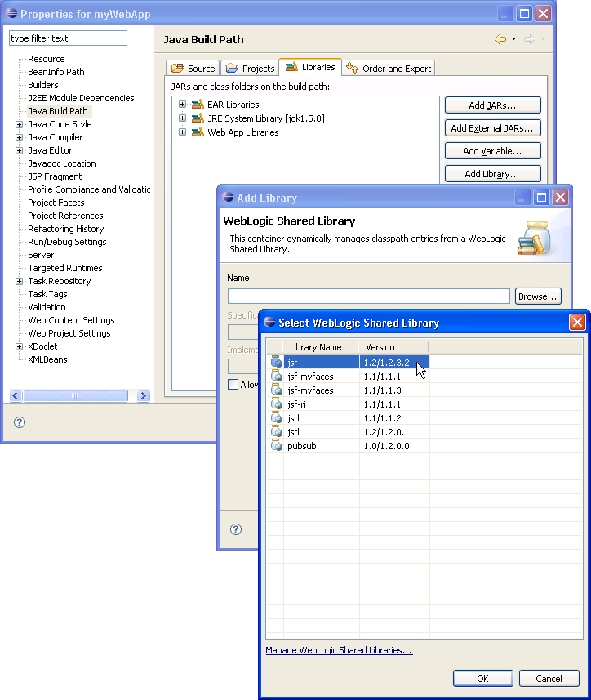Click Browse... in Add Library dialog
This screenshot has height=700, width=591.
(x=538, y=296)
